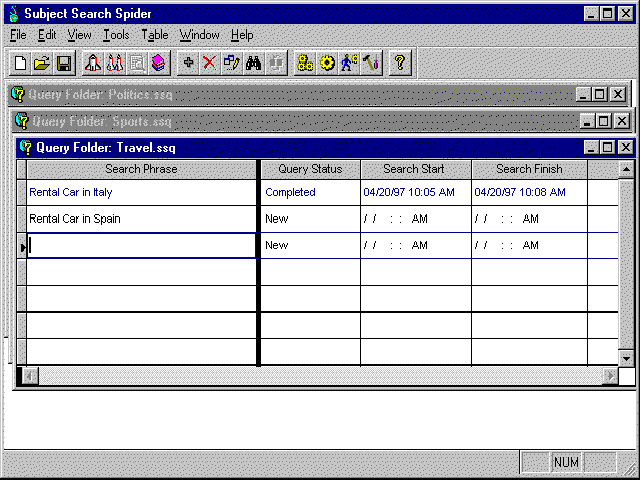Image resolution: width=640 pixels, height=480 pixels.
Task: Click the Query Status column header
Action: tap(310, 169)
